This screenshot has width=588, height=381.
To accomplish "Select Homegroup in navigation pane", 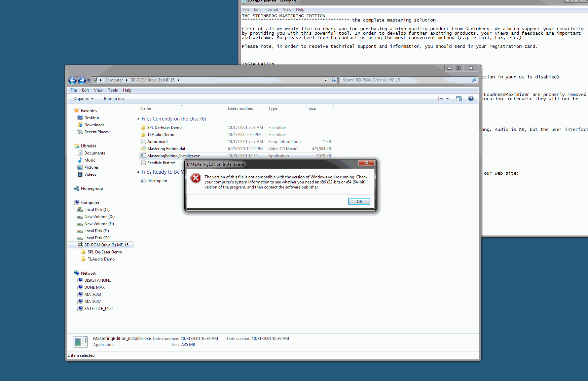I will pos(88,188).
